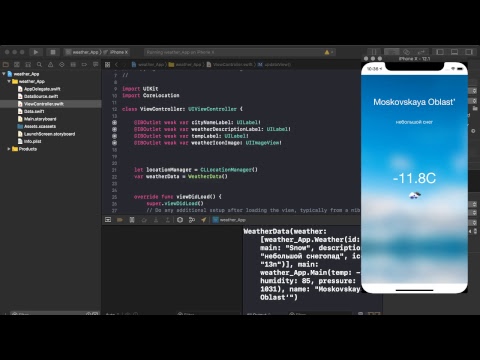Open Assets.xcassets catalog
The height and width of the screenshot is (360, 480).
(37, 126)
